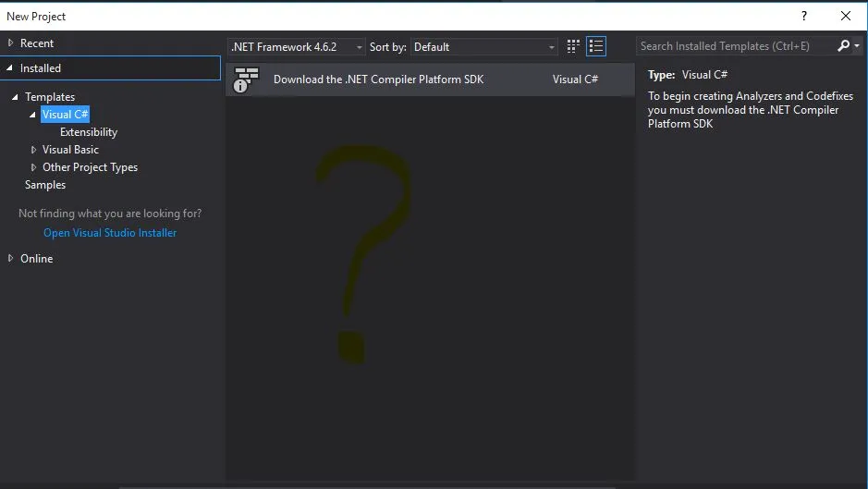The width and height of the screenshot is (868, 489).
Task: Open Visual Studio Installer link
Action: click(x=110, y=233)
